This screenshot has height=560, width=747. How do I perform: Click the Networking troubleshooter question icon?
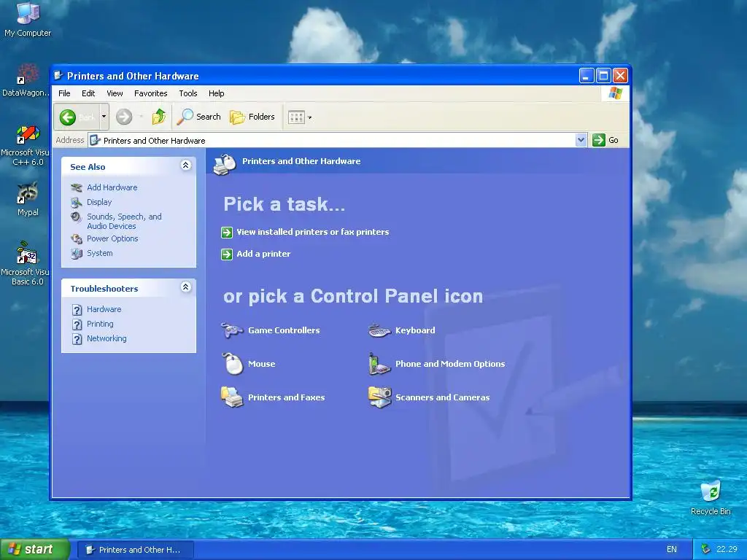tap(77, 339)
